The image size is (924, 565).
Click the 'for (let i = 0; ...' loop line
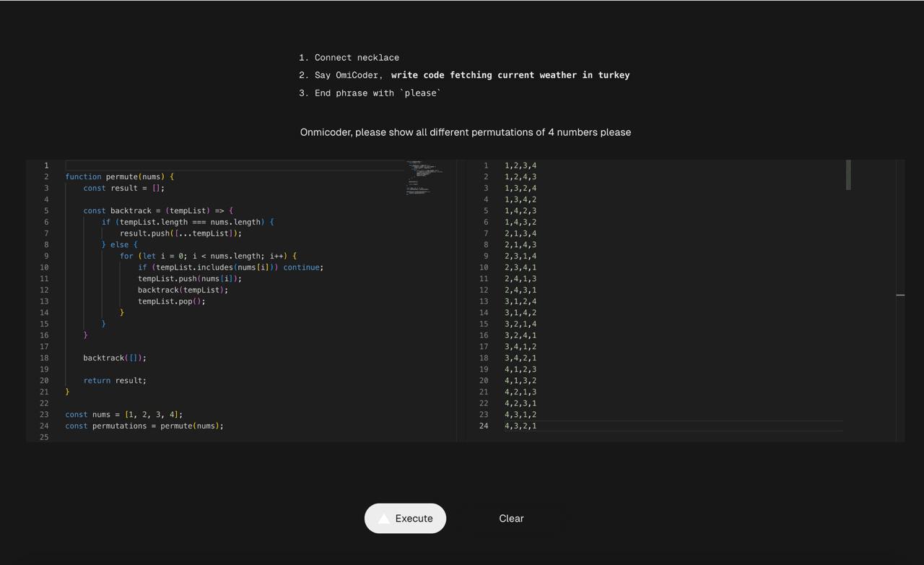208,256
